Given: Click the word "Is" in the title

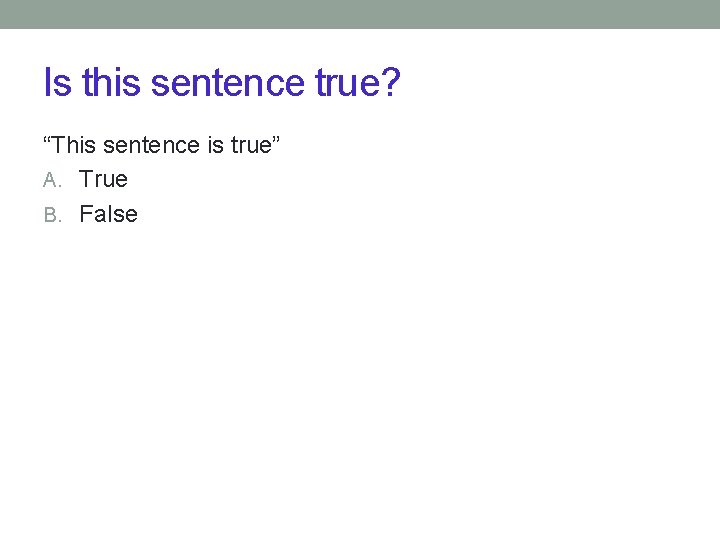Looking at the screenshot, I should pyautogui.click(x=57, y=83).
